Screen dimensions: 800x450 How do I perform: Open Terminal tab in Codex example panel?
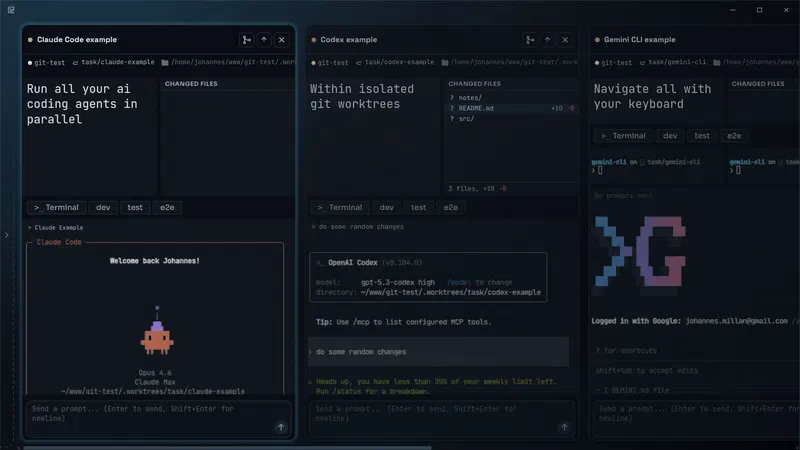pyautogui.click(x=340, y=208)
